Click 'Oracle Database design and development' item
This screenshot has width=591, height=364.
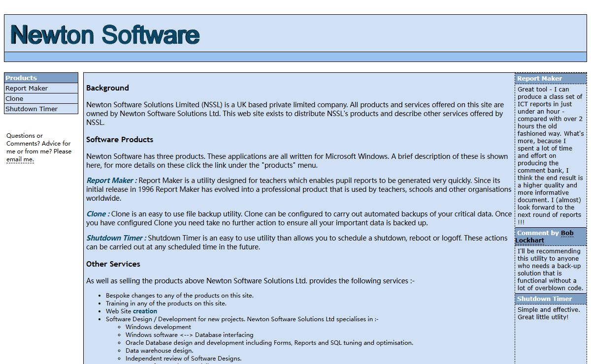point(269,343)
